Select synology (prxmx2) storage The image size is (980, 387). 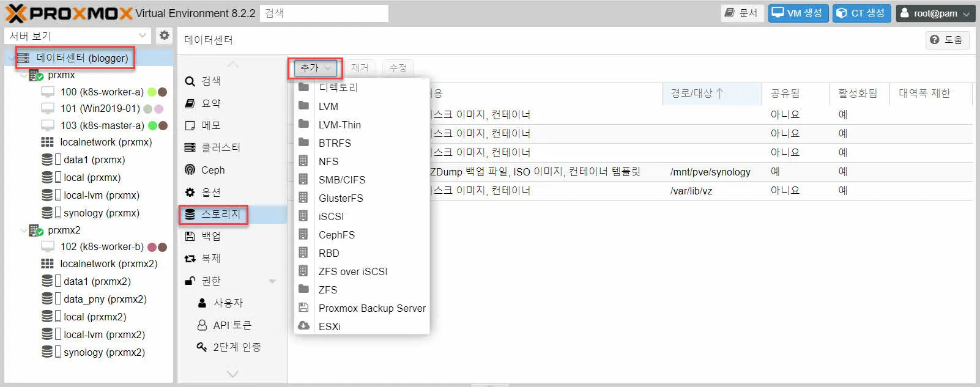pos(104,352)
